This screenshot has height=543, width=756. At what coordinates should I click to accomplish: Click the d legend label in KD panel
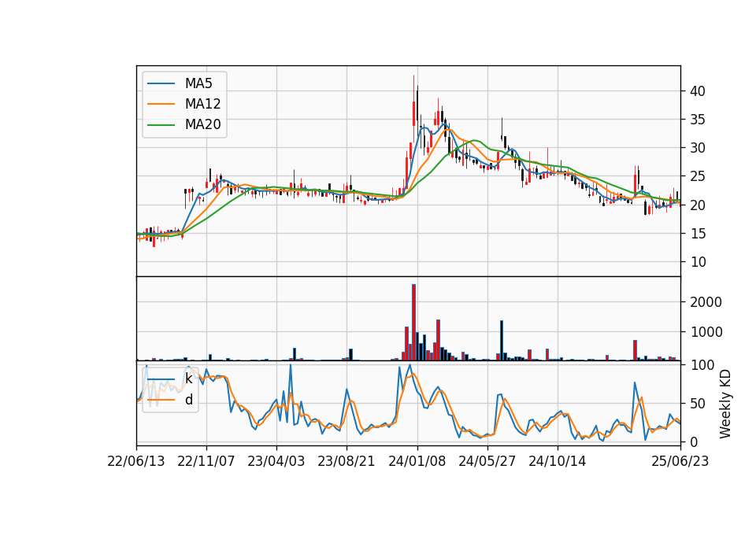(188, 400)
